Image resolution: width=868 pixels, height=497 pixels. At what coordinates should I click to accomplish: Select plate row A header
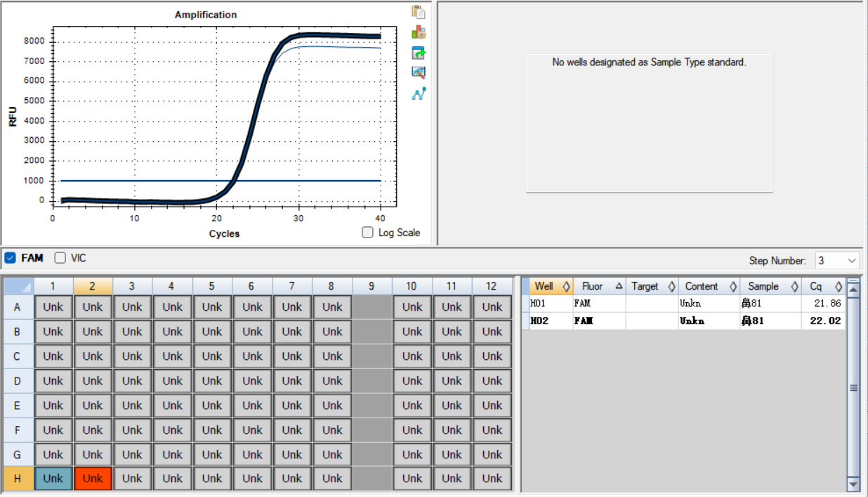click(x=18, y=307)
